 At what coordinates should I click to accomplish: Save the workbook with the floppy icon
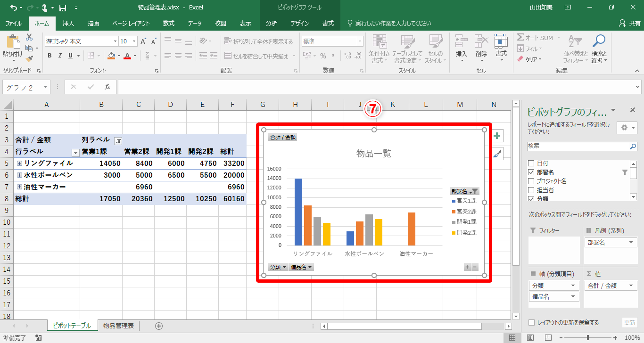(63, 8)
